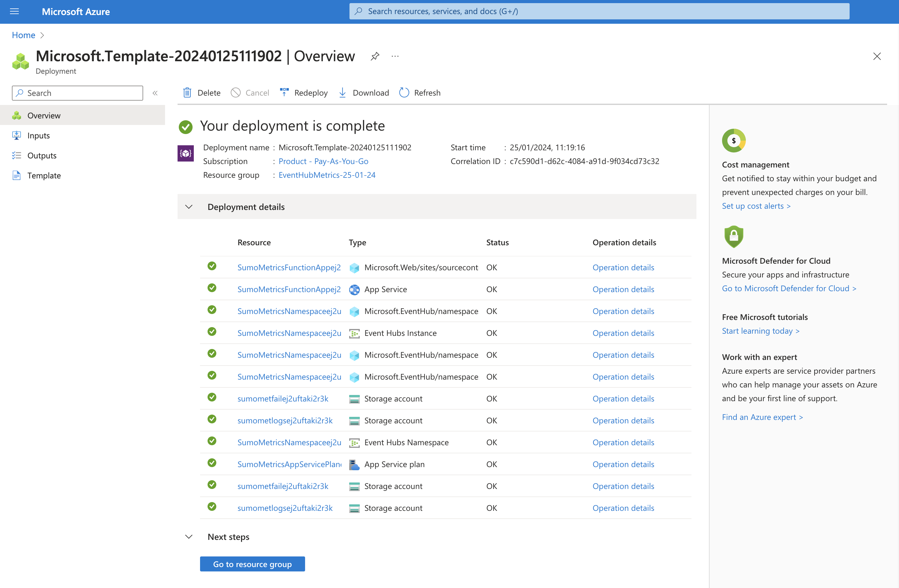This screenshot has height=588, width=899.
Task: Collapse the left sidebar with double chevron
Action: pos(155,93)
